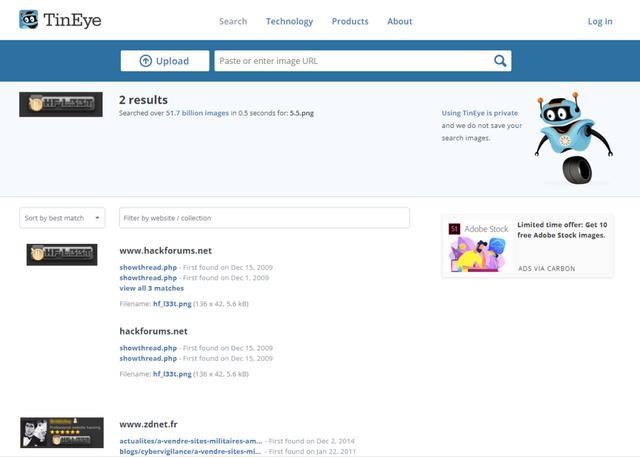Open the Products menu
The image size is (640, 457).
(350, 21)
